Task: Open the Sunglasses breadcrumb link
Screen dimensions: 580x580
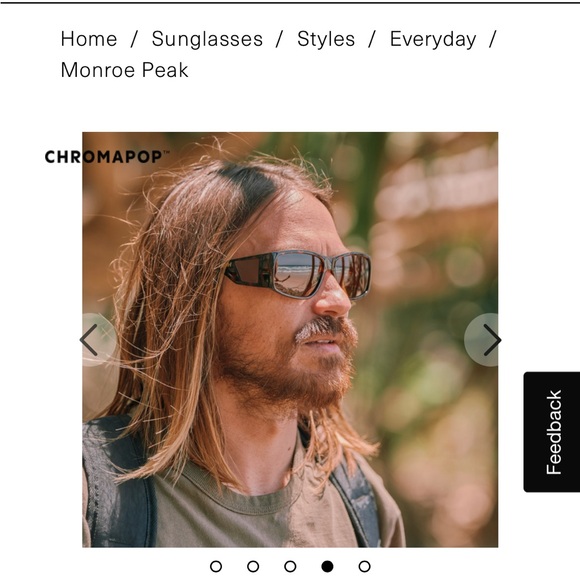Action: click(207, 39)
